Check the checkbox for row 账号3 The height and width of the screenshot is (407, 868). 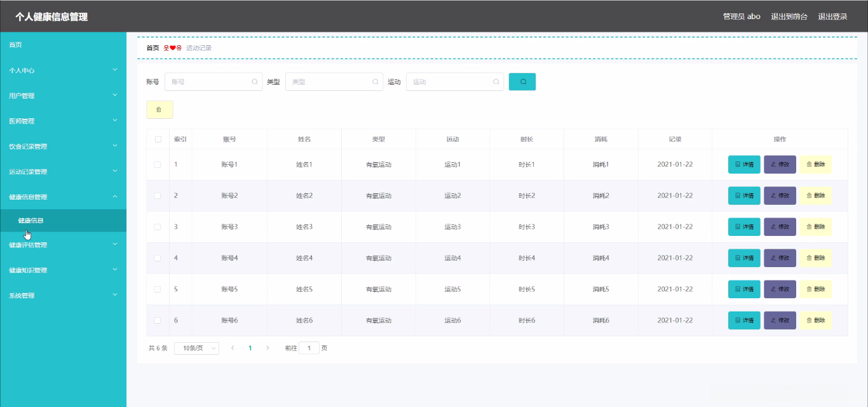(158, 226)
